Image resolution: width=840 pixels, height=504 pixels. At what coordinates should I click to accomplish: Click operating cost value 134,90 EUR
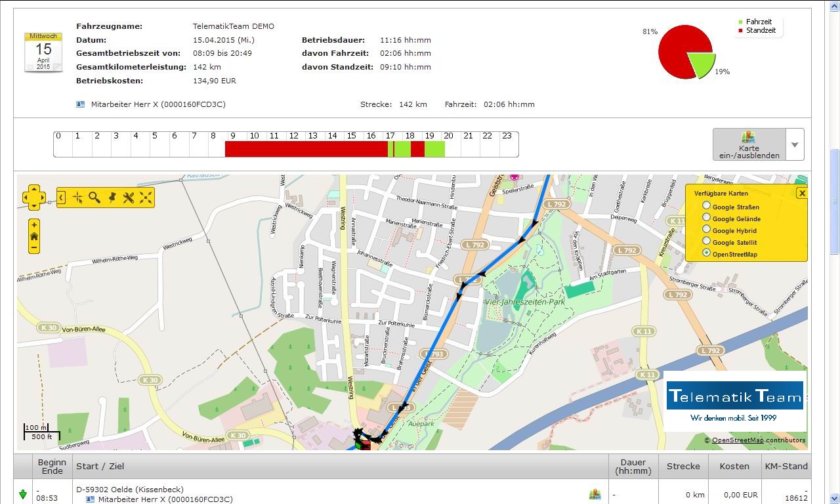pyautogui.click(x=215, y=81)
